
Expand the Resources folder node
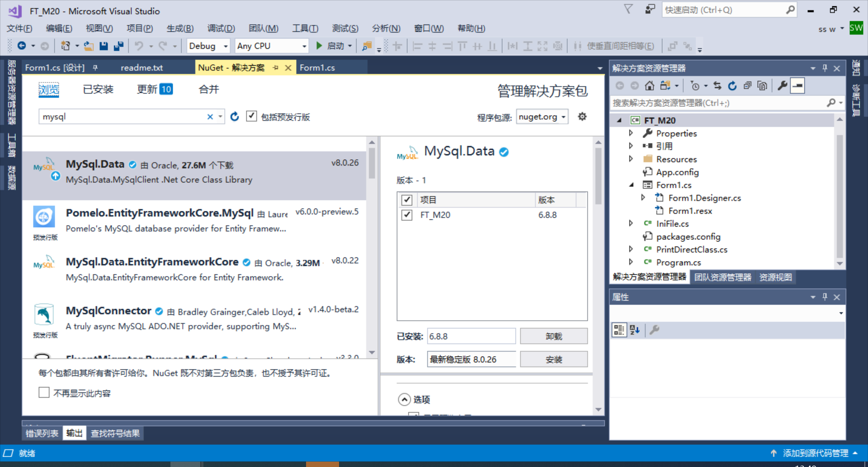tap(631, 159)
